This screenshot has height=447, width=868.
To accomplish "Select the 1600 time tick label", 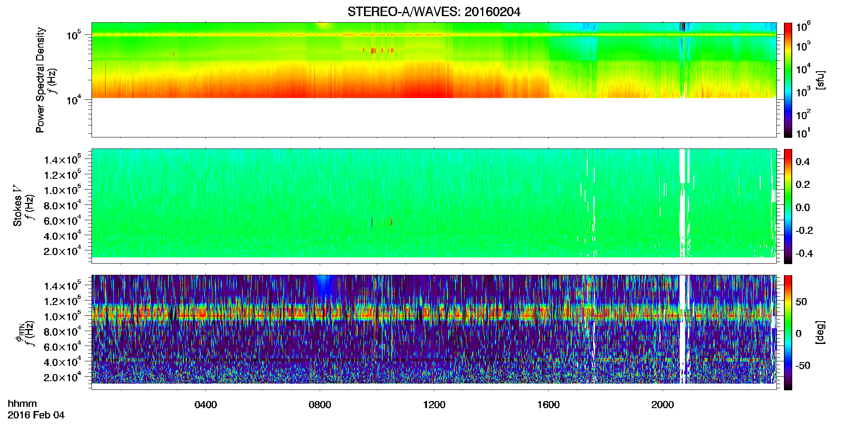I will tap(548, 405).
